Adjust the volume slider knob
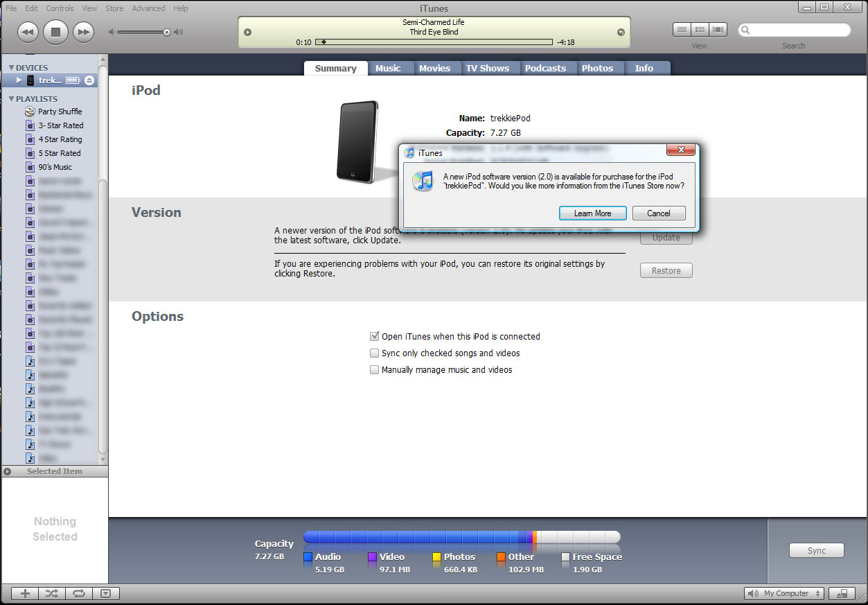This screenshot has height=605, width=868. pyautogui.click(x=166, y=32)
